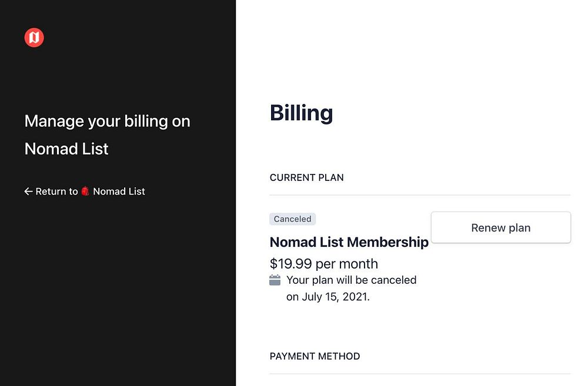Follow the 'Return to' link text

(x=56, y=192)
